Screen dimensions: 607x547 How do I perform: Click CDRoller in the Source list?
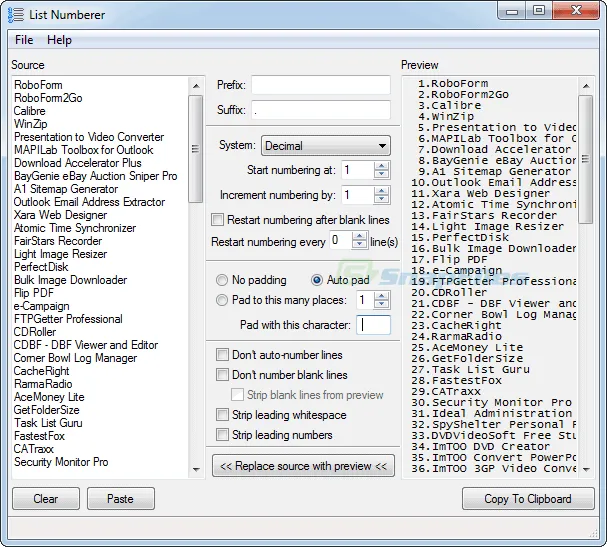point(35,332)
